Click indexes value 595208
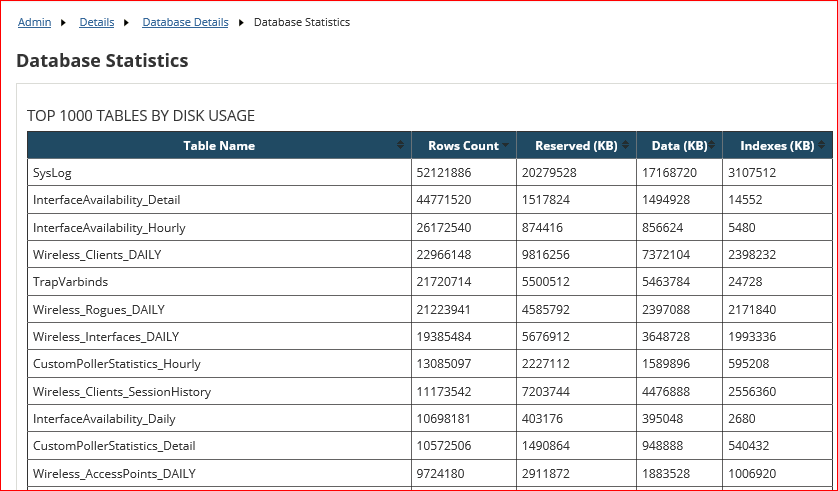 pos(748,364)
